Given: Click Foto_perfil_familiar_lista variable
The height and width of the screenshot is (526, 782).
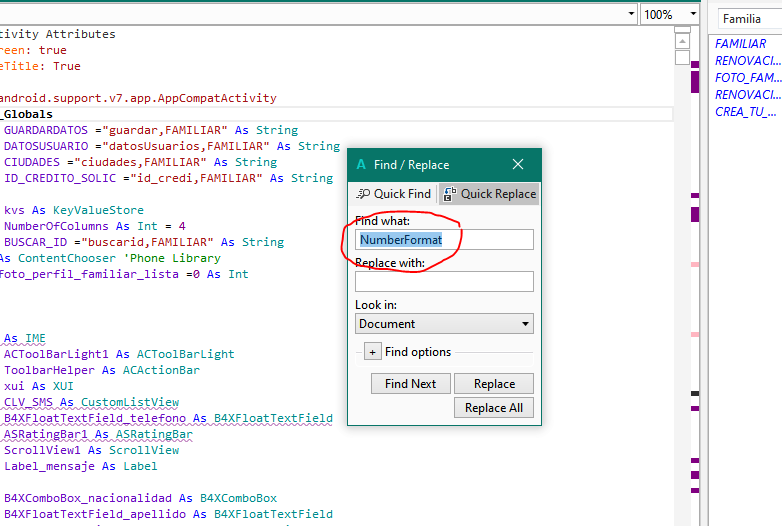Looking at the screenshot, I should 89,274.
